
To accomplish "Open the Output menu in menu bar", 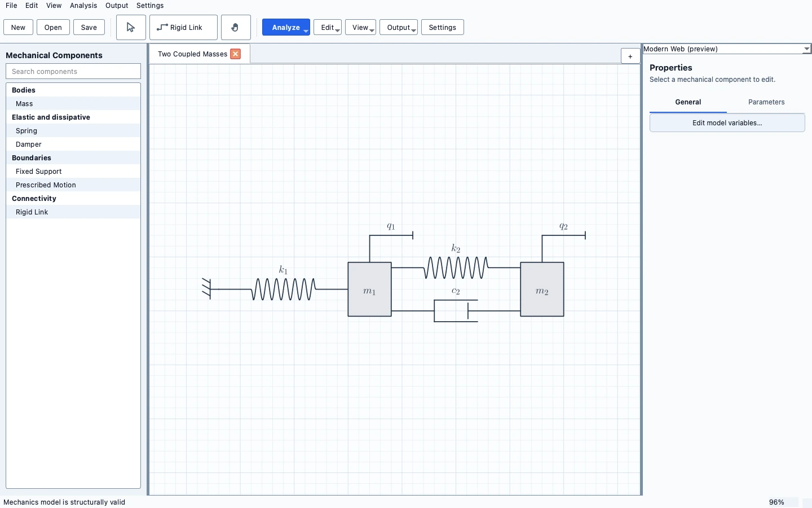I will (x=117, y=6).
